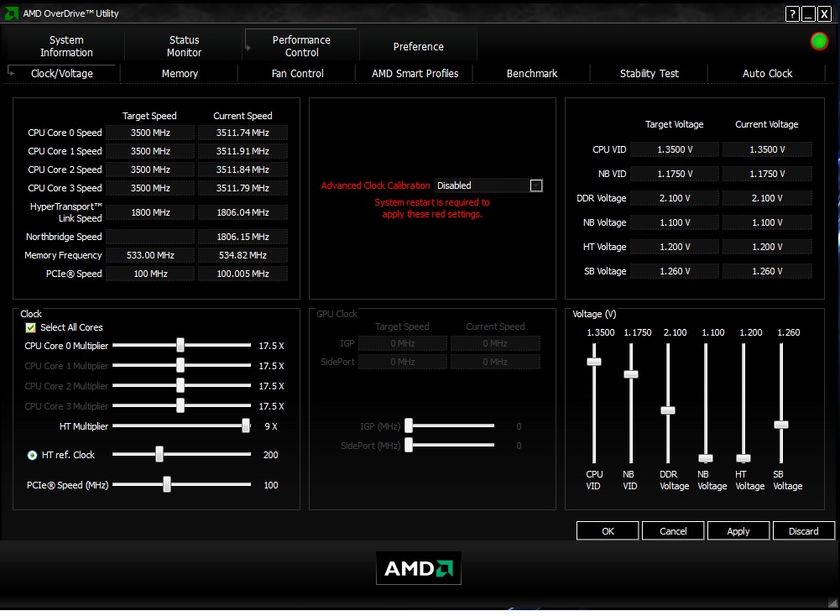Open the Advanced Clock Calibration dropdown
This screenshot has height=616, width=840.
click(535, 185)
